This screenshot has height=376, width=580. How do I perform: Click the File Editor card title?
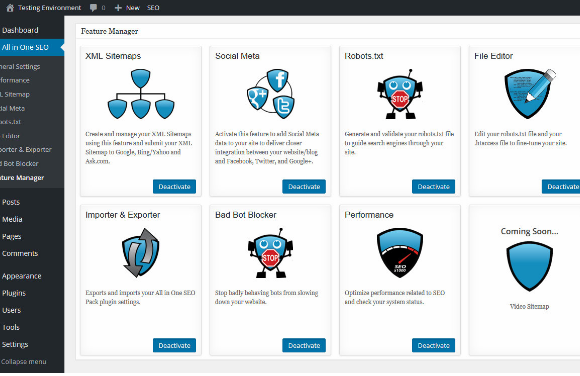(493, 56)
